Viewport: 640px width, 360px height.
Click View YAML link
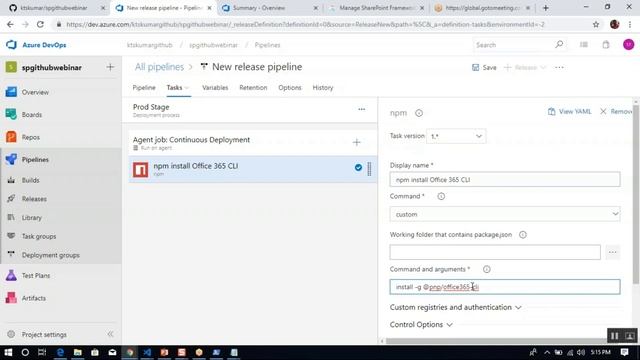(569, 111)
